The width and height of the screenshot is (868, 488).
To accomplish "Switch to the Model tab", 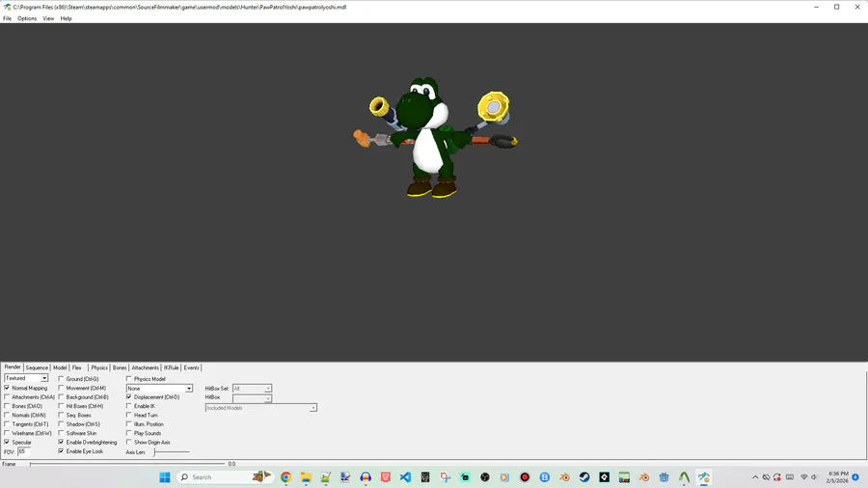I will click(60, 368).
